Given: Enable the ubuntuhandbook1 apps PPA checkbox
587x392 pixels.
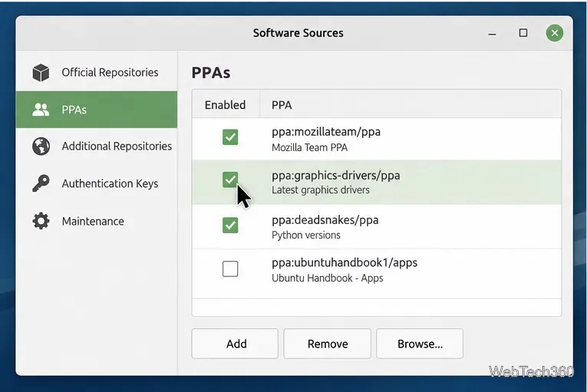Looking at the screenshot, I should point(230,268).
